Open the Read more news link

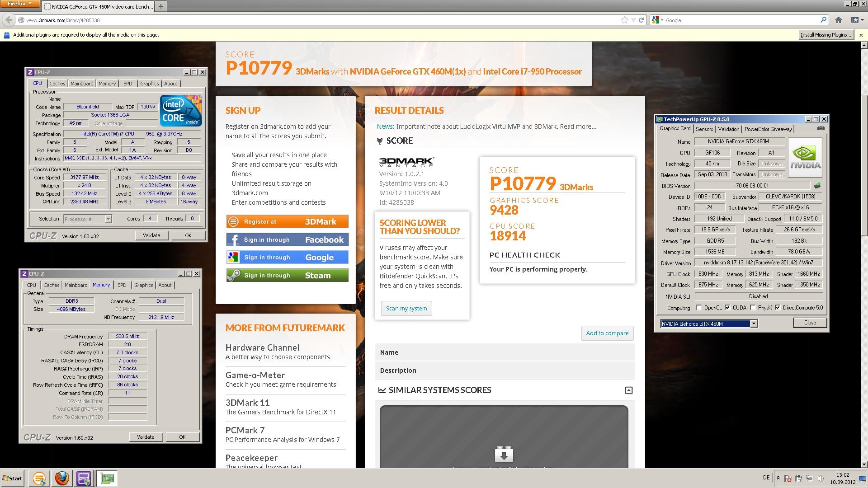click(578, 127)
